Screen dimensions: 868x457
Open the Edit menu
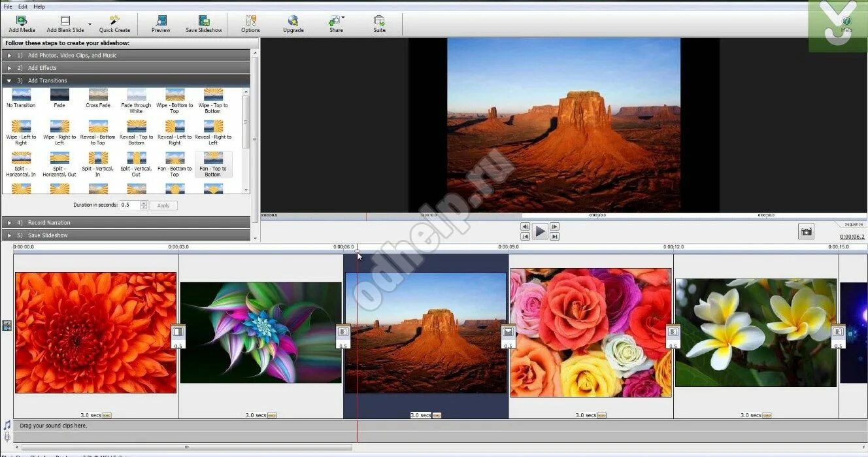coord(23,7)
